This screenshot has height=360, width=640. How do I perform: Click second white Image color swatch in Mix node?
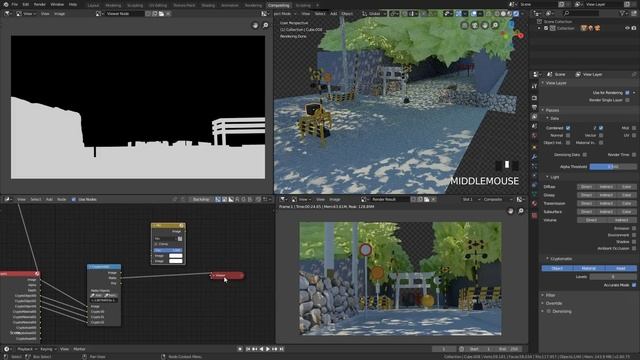pos(176,261)
